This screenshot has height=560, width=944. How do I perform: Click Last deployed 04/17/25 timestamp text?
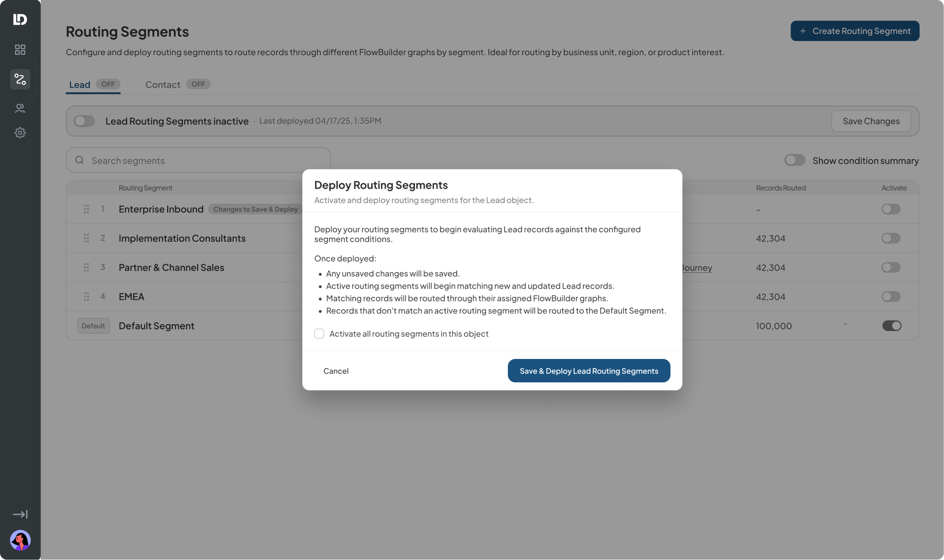(x=320, y=121)
